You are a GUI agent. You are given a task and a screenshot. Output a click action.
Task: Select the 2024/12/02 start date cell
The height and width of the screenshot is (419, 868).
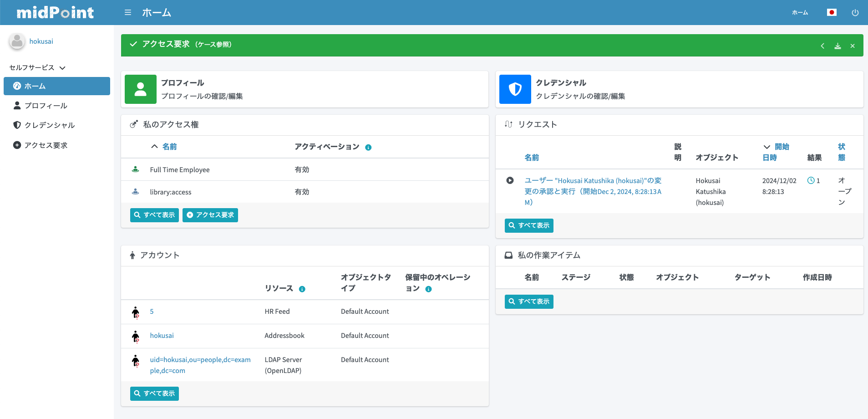coord(779,186)
